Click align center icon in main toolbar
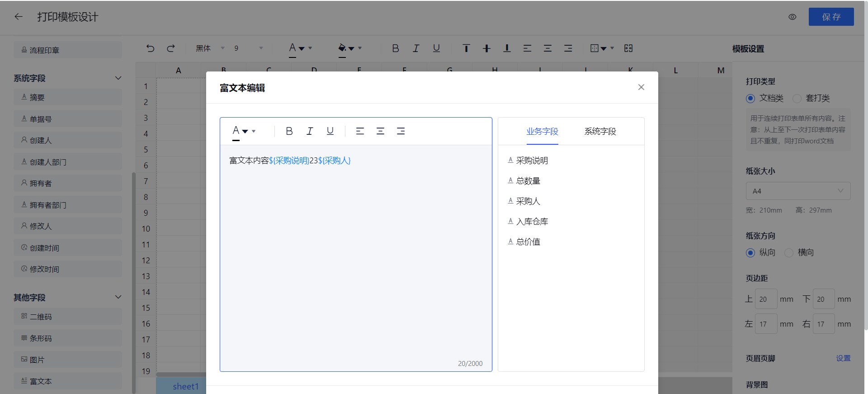Image resolution: width=868 pixels, height=394 pixels. [547, 48]
